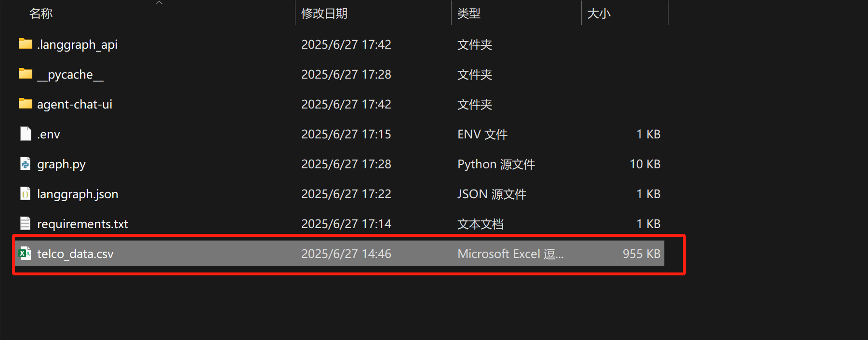
Task: Click the 1 KB size of .env
Action: (x=649, y=134)
